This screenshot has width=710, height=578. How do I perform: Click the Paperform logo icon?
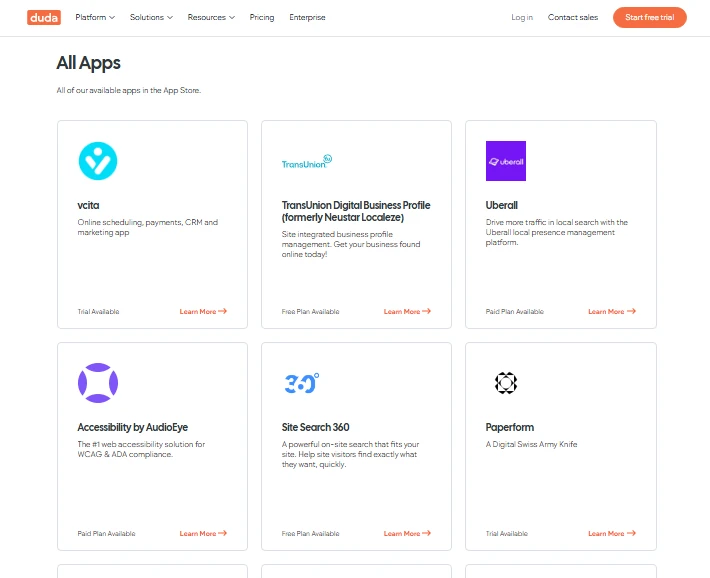pos(506,383)
